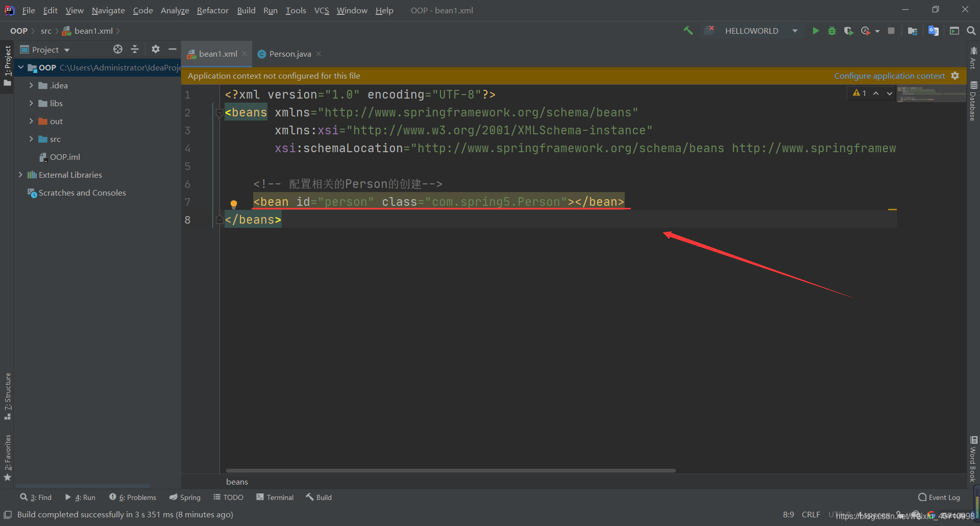Open Project panel settings gear

(x=156, y=49)
